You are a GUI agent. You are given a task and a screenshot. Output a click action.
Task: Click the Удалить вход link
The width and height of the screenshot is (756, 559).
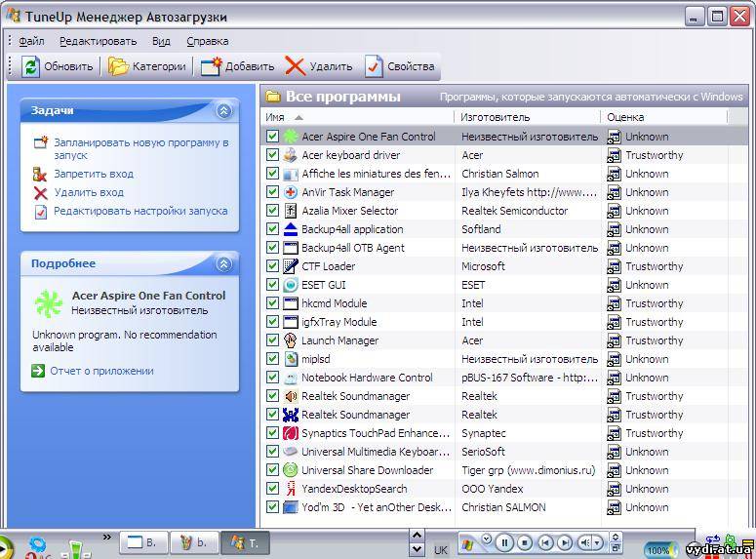(x=89, y=192)
